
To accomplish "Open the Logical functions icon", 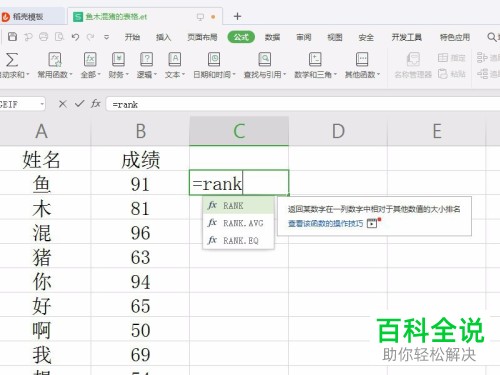I will click(x=146, y=60).
